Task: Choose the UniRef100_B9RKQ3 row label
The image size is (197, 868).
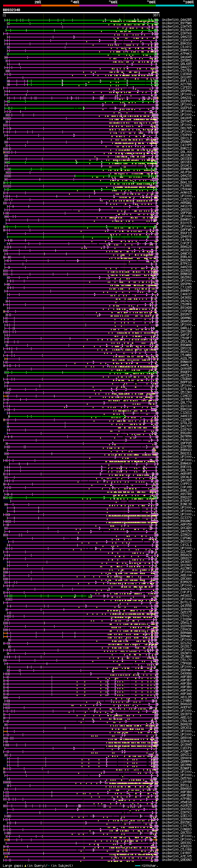Action: point(177,450)
